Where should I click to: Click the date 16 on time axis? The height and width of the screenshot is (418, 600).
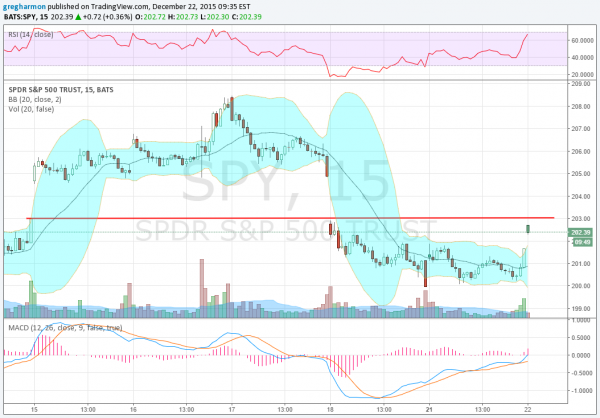coord(133,409)
